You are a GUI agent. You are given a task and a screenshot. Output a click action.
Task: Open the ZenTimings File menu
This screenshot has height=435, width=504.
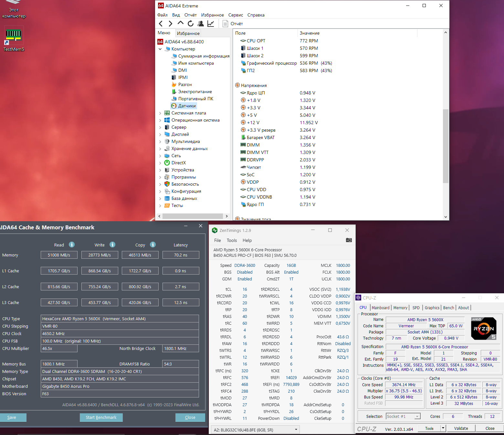click(x=217, y=240)
